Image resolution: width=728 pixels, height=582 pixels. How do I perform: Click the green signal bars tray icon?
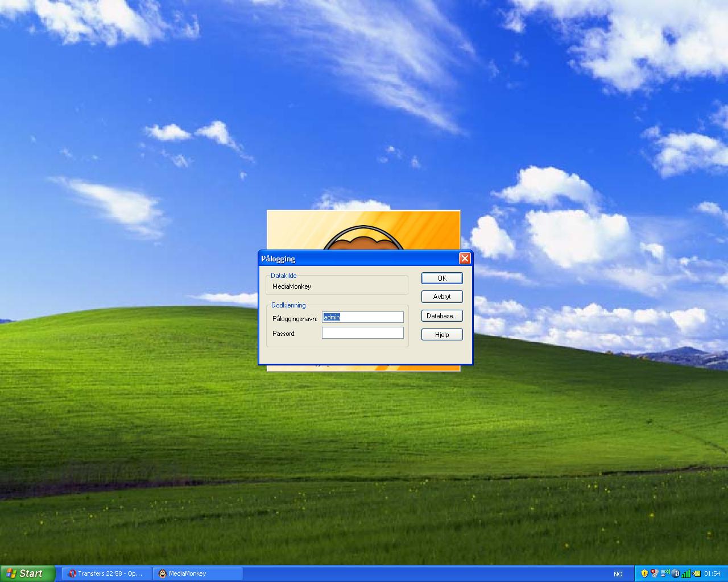686,573
